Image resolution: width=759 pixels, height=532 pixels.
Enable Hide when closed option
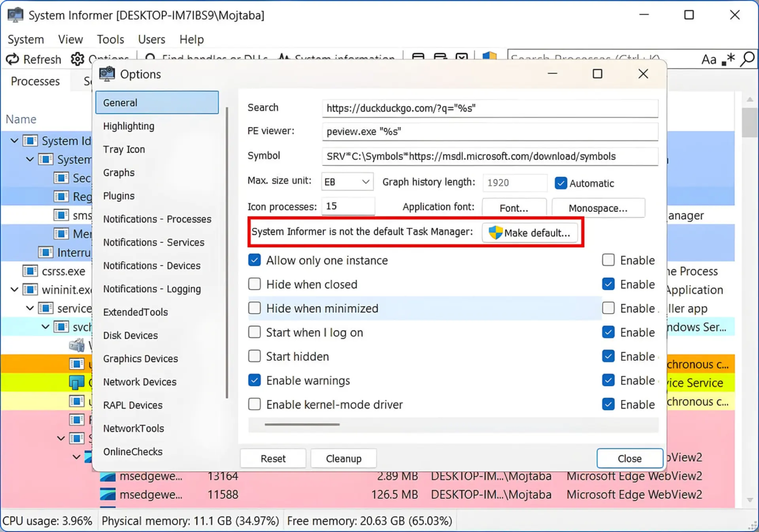(x=255, y=284)
